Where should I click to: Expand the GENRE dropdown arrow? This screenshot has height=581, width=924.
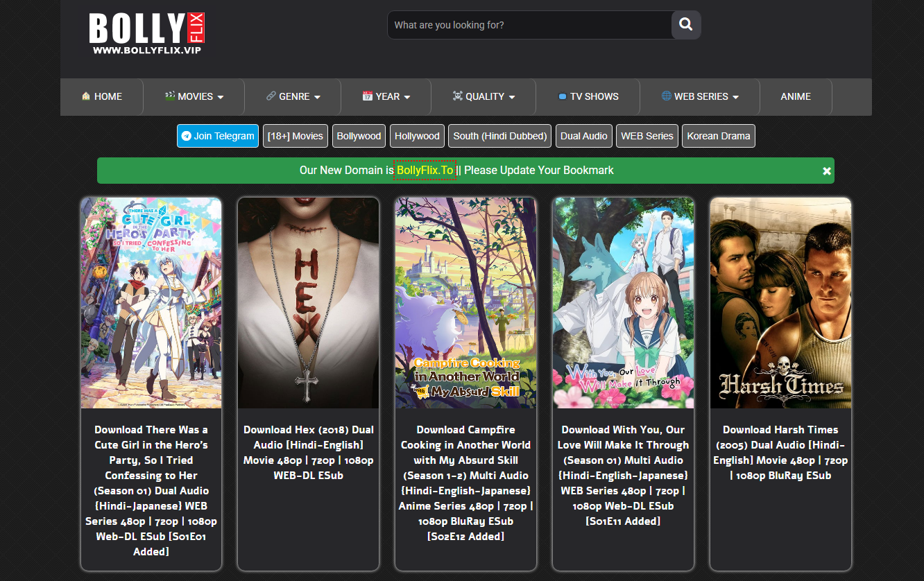pyautogui.click(x=317, y=97)
